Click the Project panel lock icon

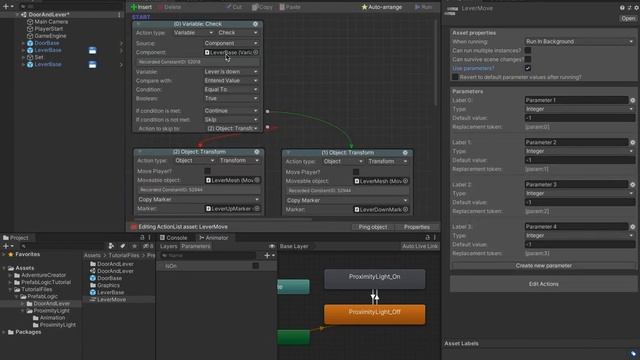(x=142, y=237)
